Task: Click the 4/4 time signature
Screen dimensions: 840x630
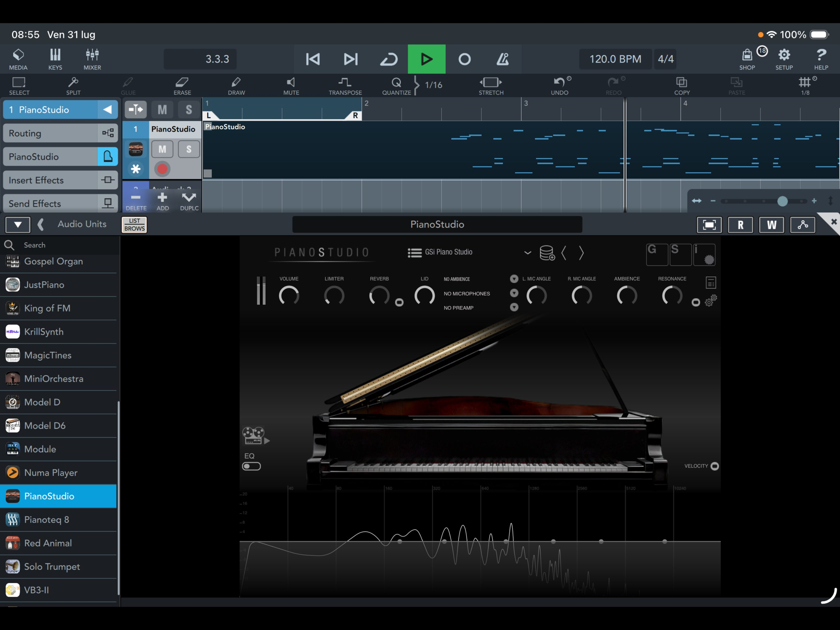Action: click(x=666, y=59)
